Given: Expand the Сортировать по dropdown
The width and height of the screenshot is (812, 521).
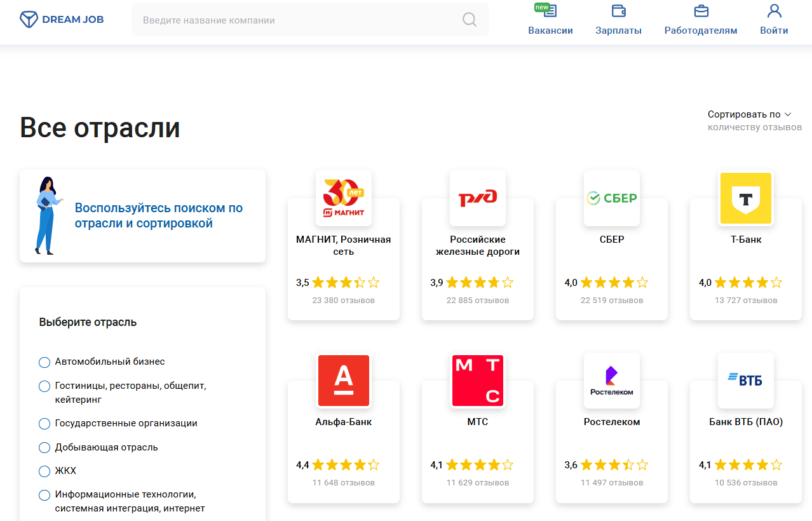Looking at the screenshot, I should (750, 114).
